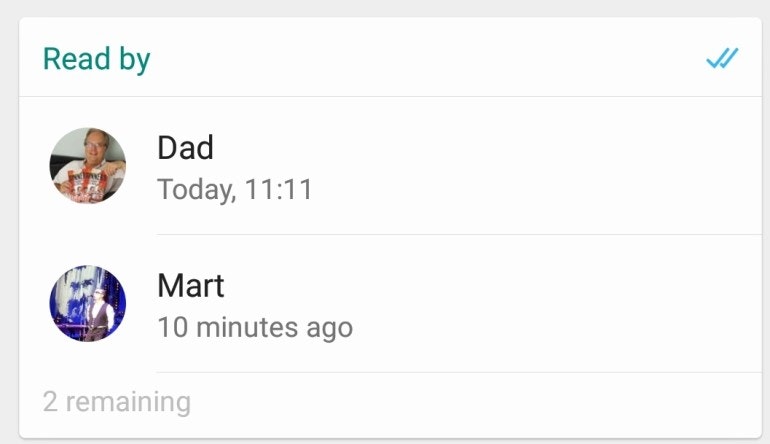Open Dad's profile picture
This screenshot has width=770, height=444.
[x=88, y=166]
